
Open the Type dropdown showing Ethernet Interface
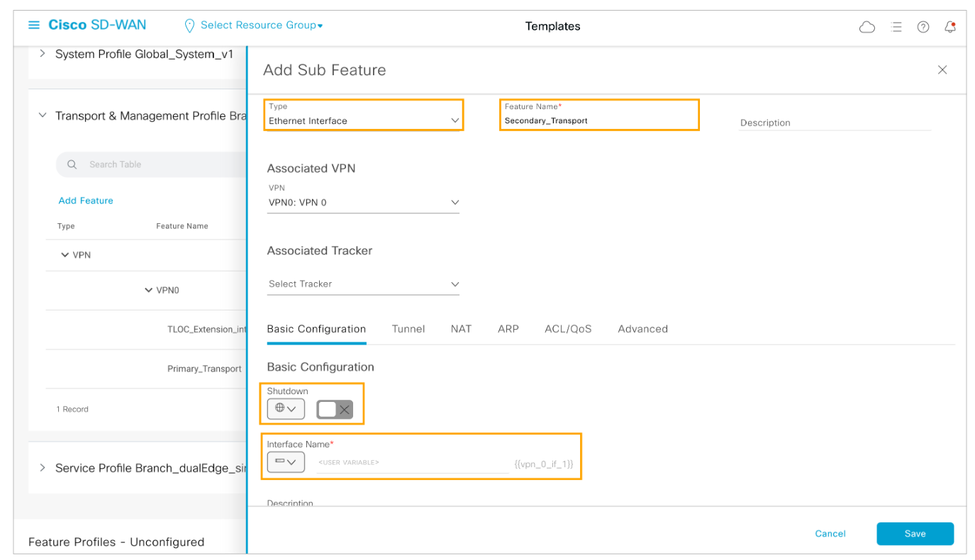click(x=364, y=121)
